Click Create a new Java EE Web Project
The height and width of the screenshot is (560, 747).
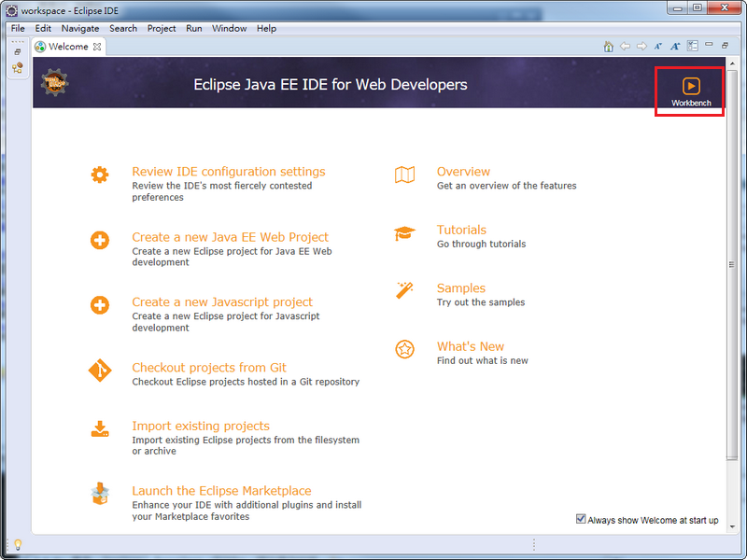(x=230, y=237)
